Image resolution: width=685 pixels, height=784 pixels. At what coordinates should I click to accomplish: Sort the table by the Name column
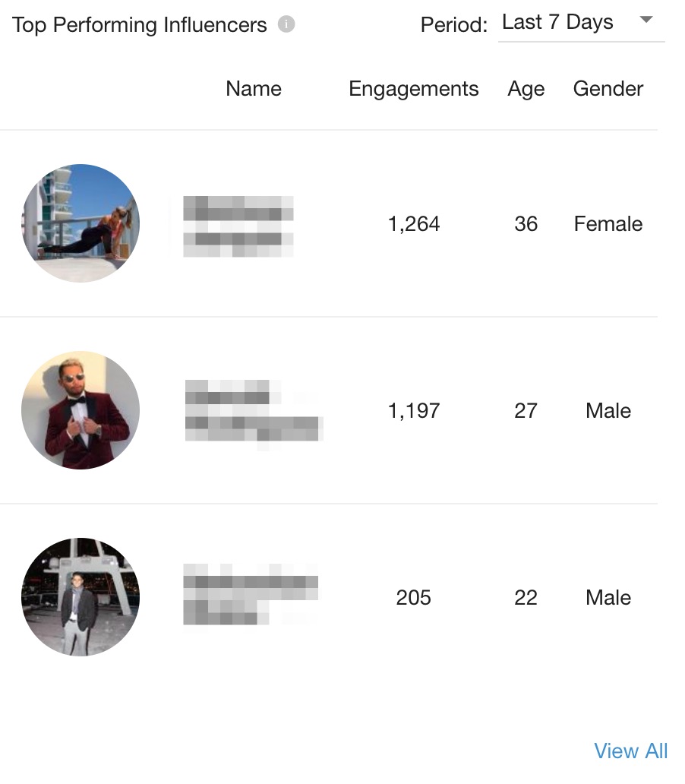coord(253,89)
